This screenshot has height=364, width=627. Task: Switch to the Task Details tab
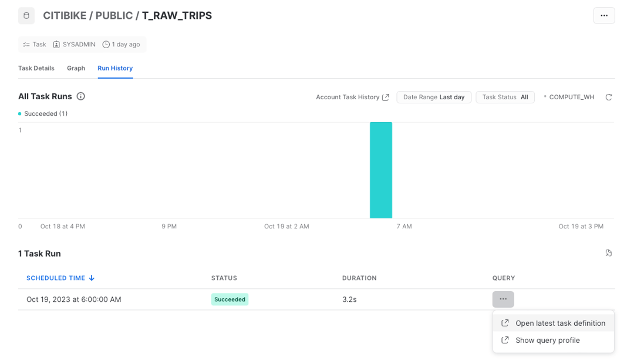[36, 68]
